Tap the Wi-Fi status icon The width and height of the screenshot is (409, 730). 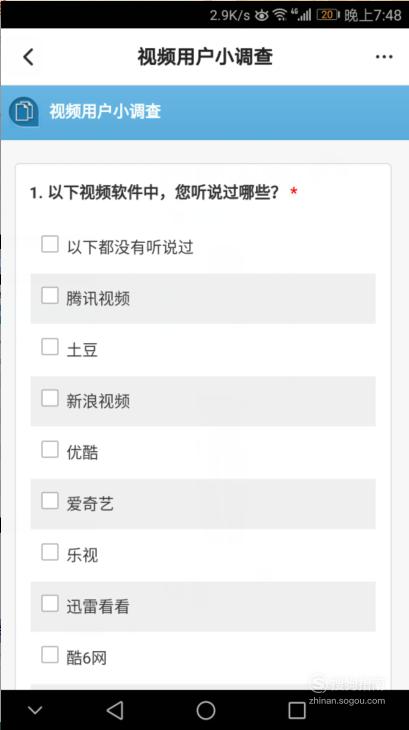pyautogui.click(x=280, y=15)
